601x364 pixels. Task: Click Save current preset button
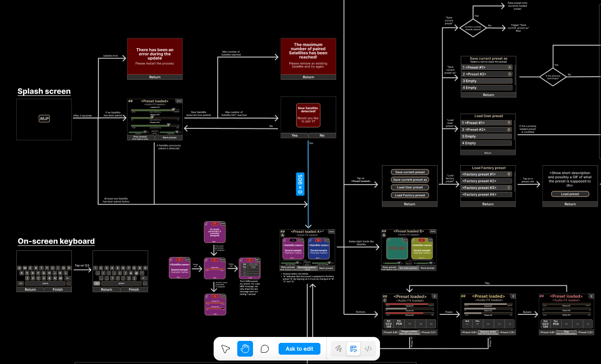pyautogui.click(x=410, y=172)
